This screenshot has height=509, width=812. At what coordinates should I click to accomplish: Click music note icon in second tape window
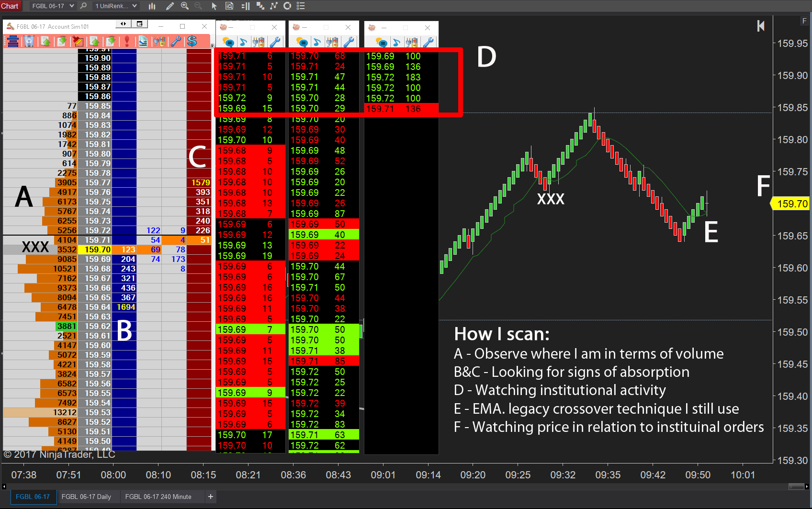coord(316,42)
